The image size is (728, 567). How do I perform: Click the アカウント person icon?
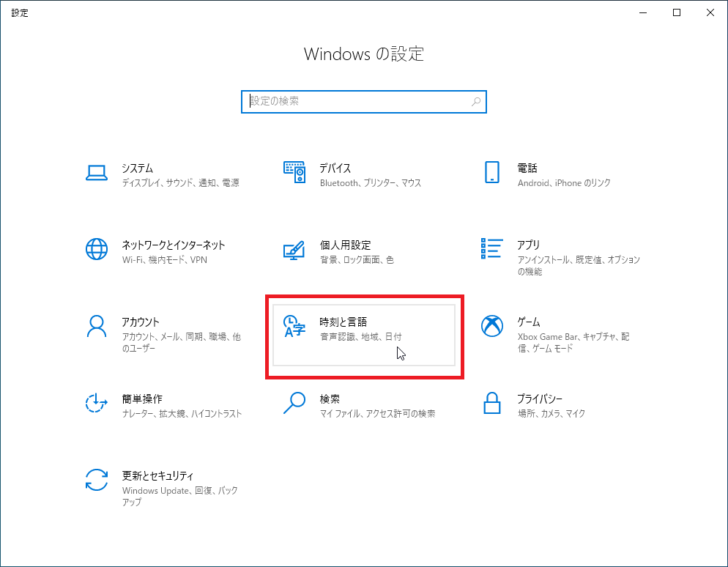coord(97,327)
